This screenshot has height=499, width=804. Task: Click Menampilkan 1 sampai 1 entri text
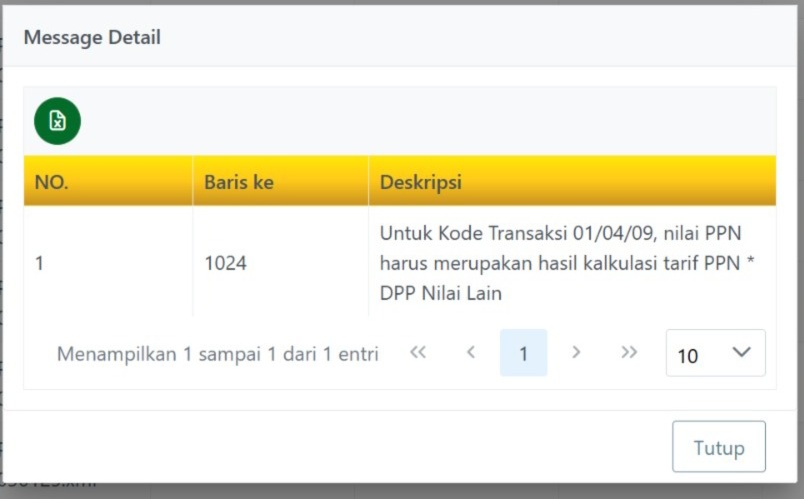[217, 354]
